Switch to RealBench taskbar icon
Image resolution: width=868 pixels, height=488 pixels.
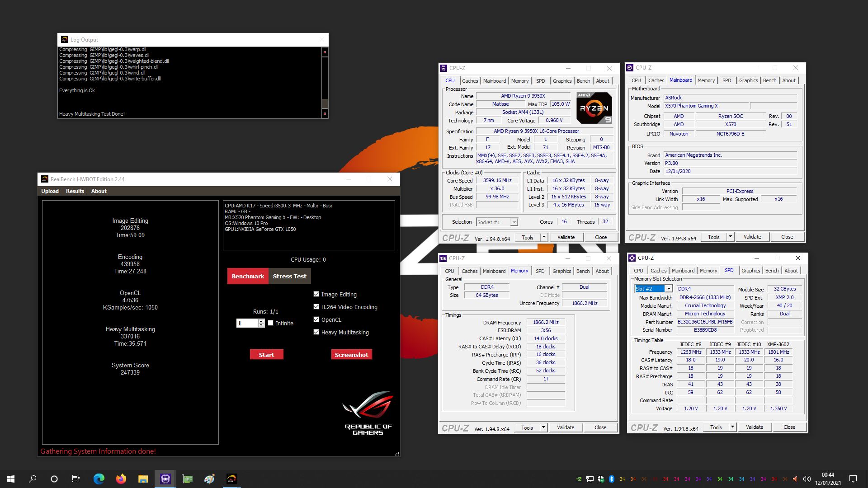pos(231,479)
